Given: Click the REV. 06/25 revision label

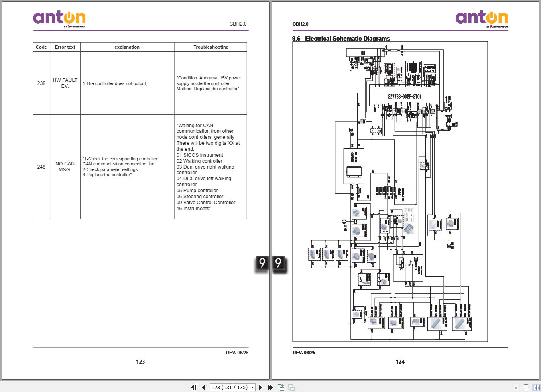Looking at the screenshot, I should (x=237, y=353).
